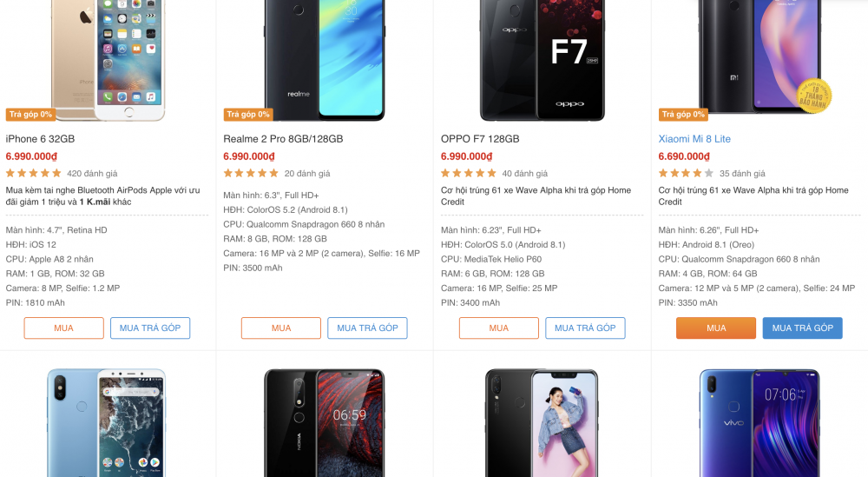Click the MUA button for Realme 2 Pro
This screenshot has width=868, height=477.
tap(281, 328)
